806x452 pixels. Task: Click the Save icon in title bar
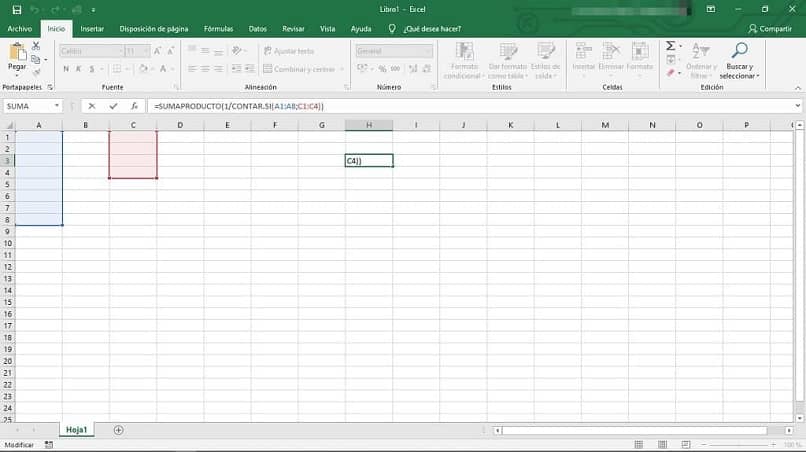[16, 10]
